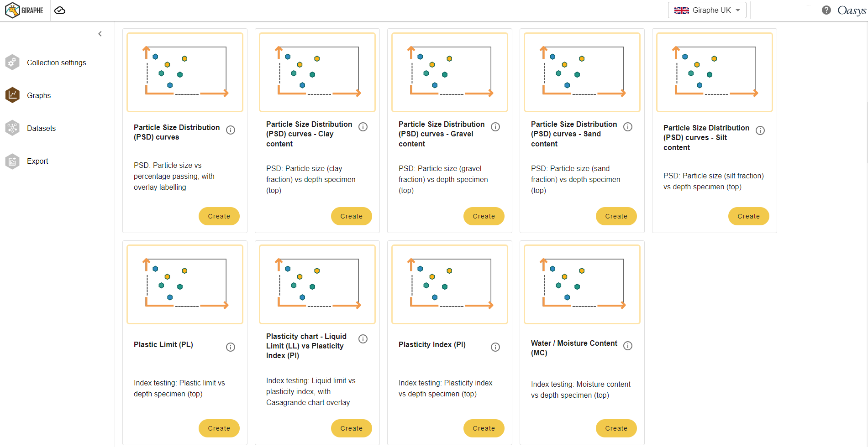The image size is (868, 447).
Task: Open the help question mark icon
Action: 826,10
